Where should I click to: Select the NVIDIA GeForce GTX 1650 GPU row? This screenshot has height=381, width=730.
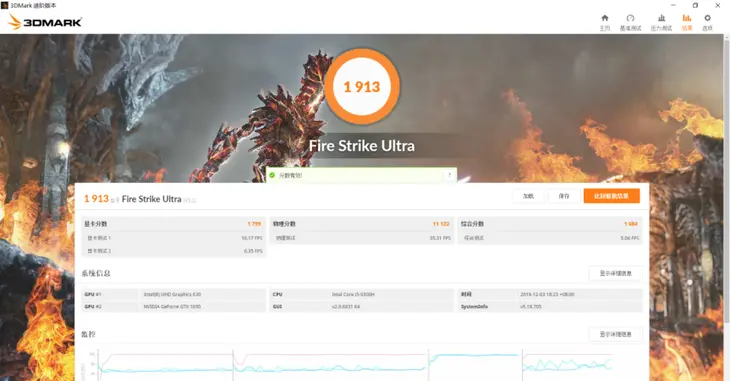tap(173, 306)
